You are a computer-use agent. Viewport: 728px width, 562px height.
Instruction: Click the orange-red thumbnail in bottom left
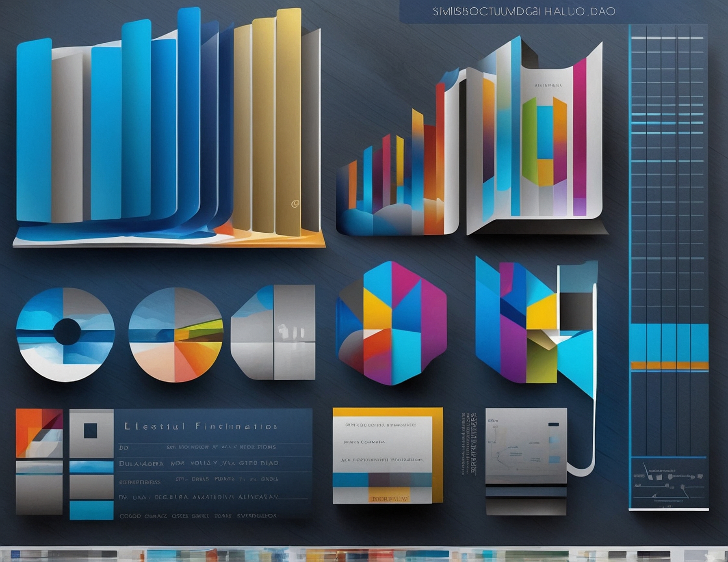click(x=39, y=433)
